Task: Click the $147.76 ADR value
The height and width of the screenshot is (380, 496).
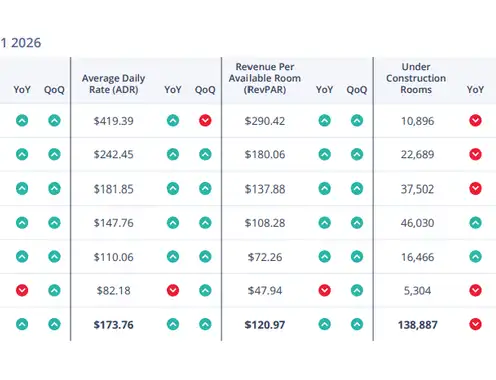Action: [113, 223]
